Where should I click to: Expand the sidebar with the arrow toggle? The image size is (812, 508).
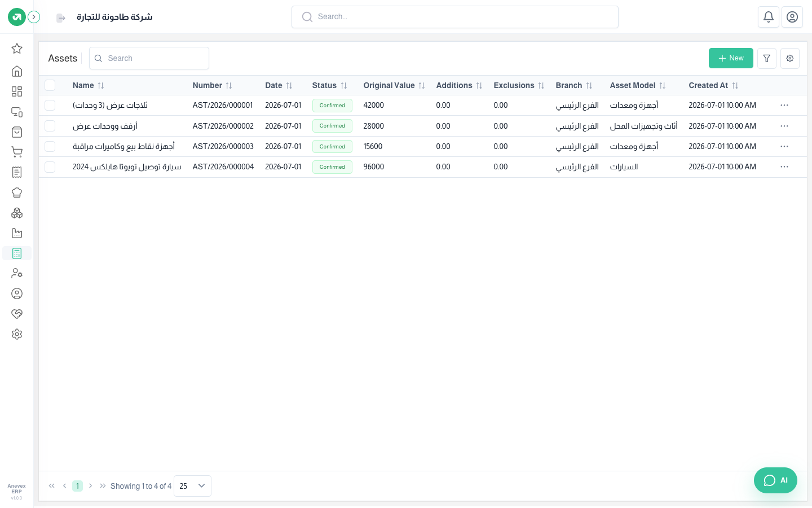34,17
